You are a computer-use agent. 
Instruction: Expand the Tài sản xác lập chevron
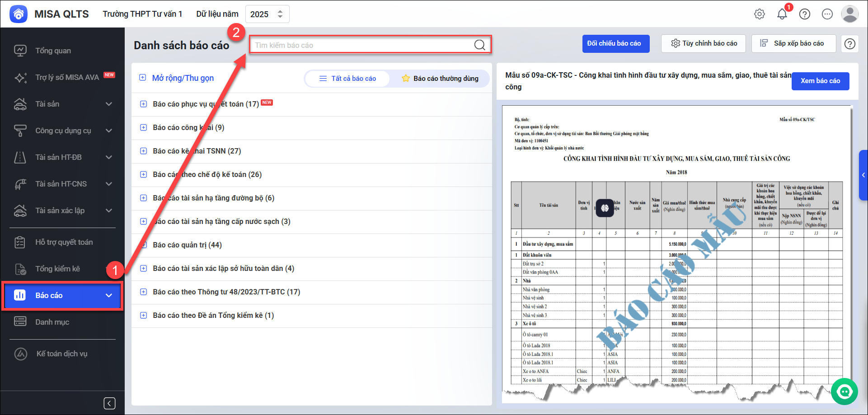tap(109, 210)
